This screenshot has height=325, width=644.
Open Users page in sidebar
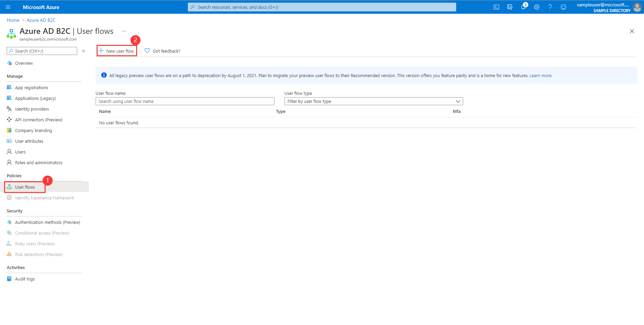(20, 152)
